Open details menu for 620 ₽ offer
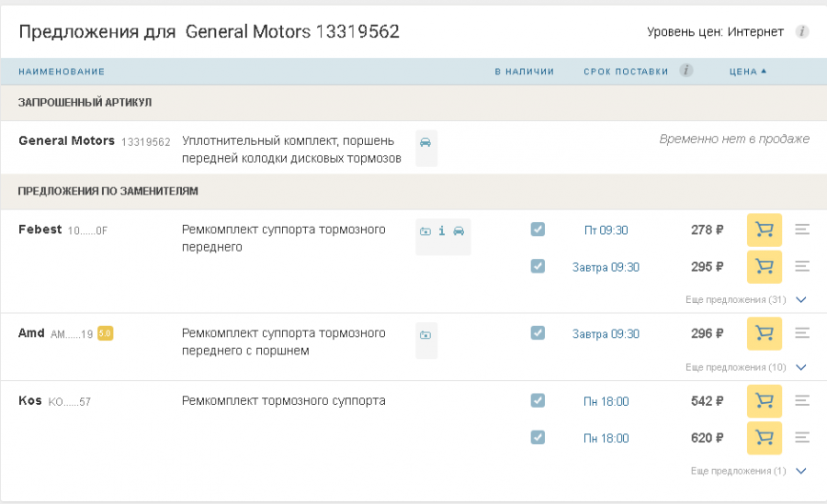The width and height of the screenshot is (827, 504). tap(802, 438)
